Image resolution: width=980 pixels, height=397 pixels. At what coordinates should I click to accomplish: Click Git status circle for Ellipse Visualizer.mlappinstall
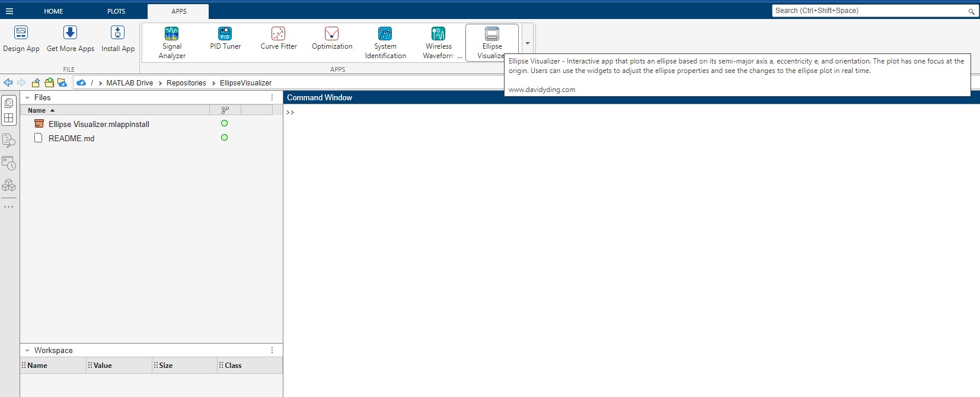[224, 123]
